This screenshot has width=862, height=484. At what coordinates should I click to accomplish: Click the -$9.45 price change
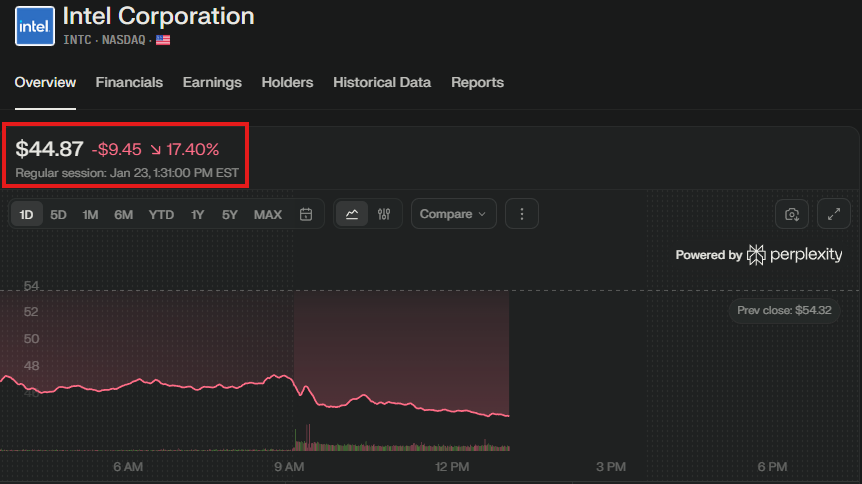point(117,149)
